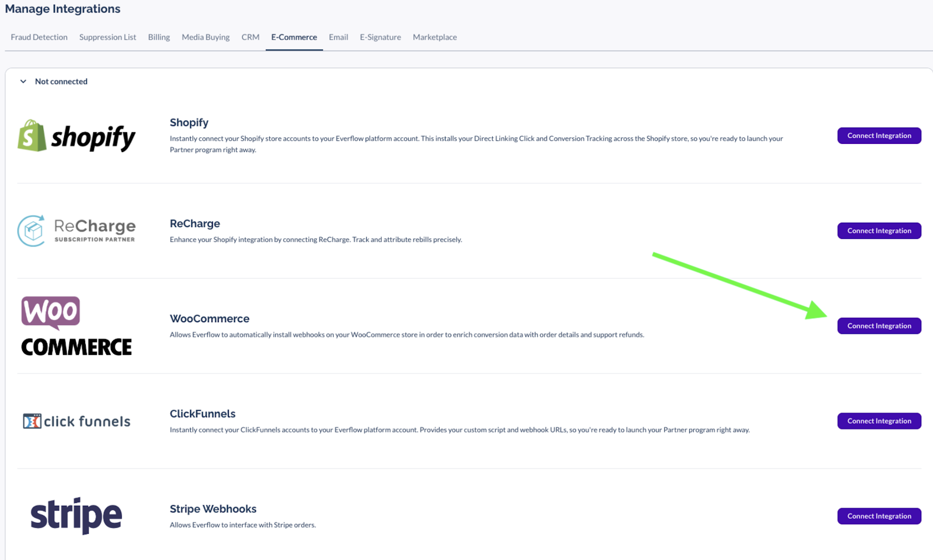Click the description 'Allows Everflow to interface with Stripe orders'
Image resolution: width=933 pixels, height=560 pixels.
tap(243, 525)
